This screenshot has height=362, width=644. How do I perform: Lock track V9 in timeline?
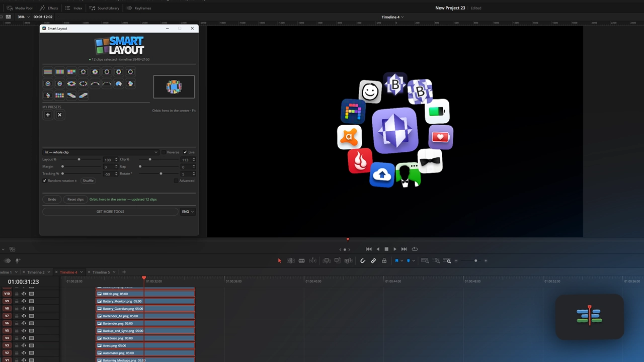(17, 301)
